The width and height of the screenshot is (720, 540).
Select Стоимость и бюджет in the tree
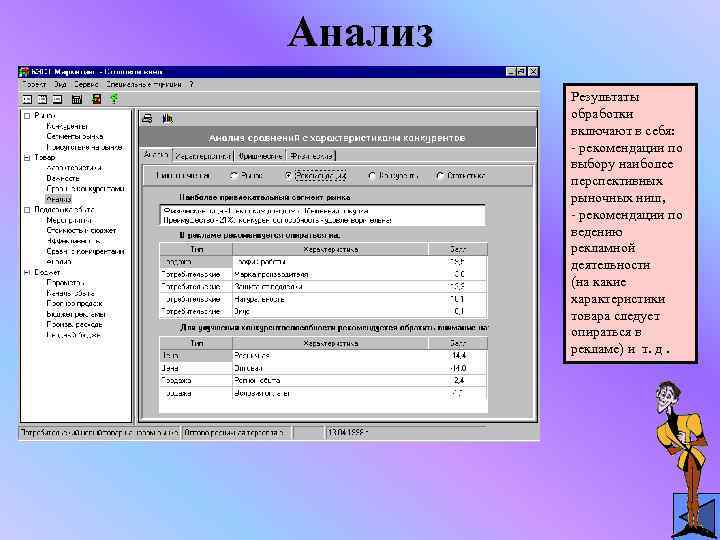81,231
